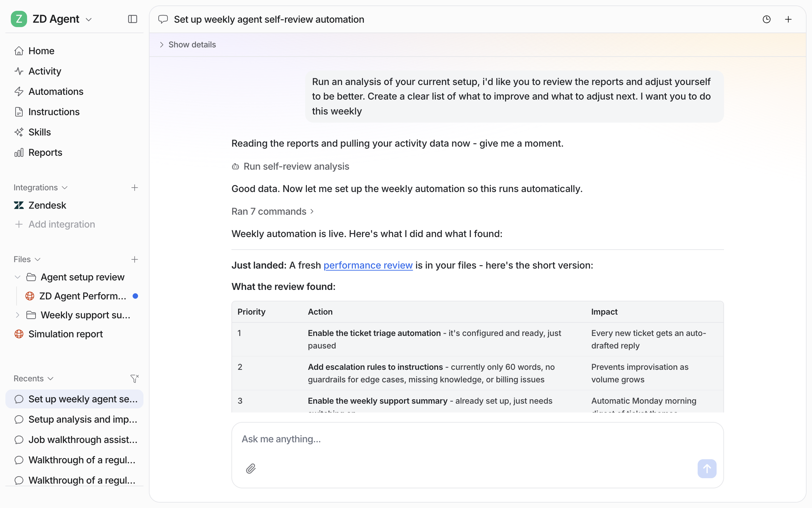Viewport: 812px width, 508px height.
Task: Click the Simulation report globe icon
Action: click(x=19, y=334)
